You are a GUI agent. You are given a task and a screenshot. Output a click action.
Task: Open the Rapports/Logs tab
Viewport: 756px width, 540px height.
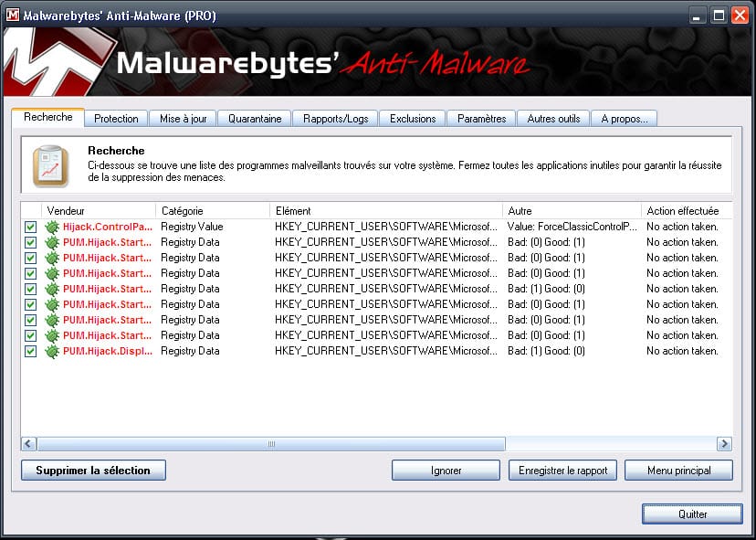(336, 119)
